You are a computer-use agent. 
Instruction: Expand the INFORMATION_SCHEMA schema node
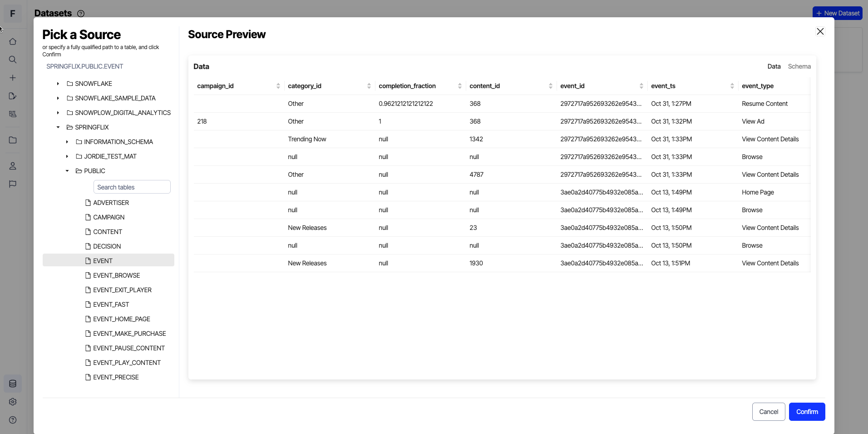point(67,142)
